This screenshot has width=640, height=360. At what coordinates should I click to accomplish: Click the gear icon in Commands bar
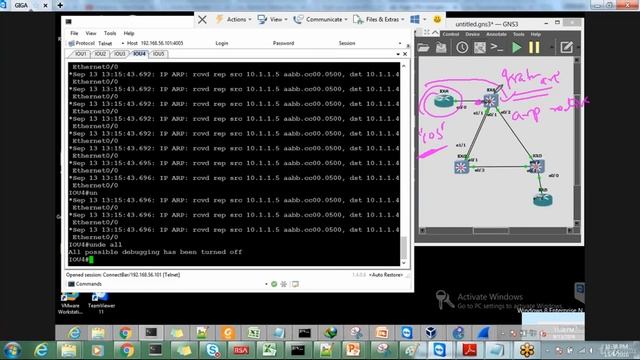284,284
